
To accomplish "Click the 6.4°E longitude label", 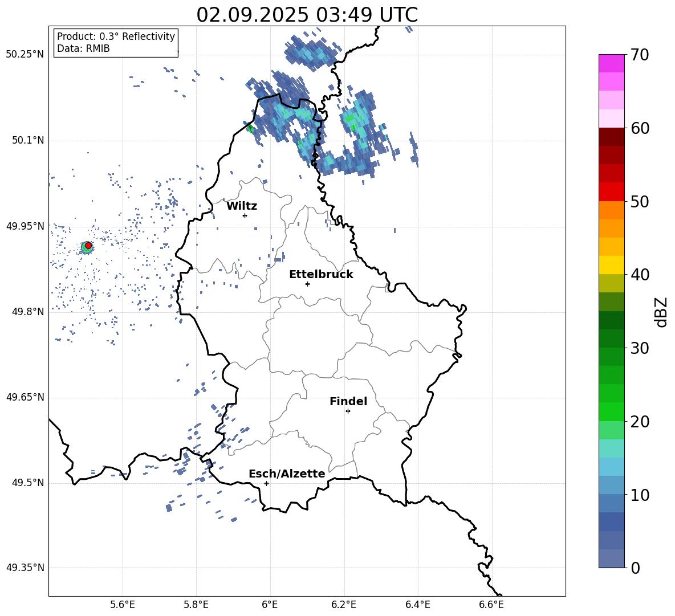I will [x=417, y=605].
